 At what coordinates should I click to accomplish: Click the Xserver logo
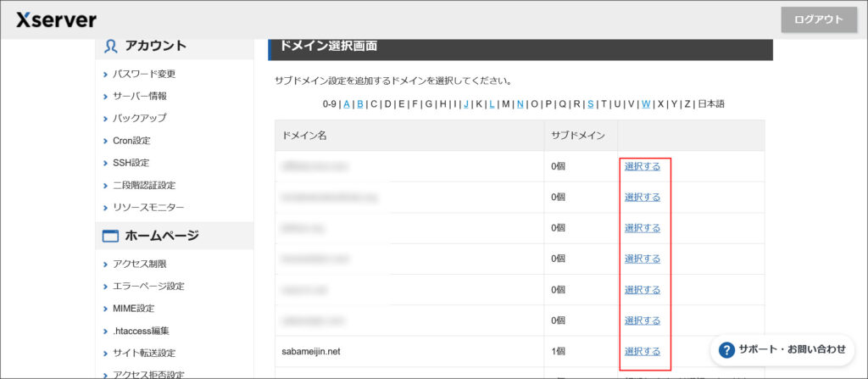coord(56,20)
